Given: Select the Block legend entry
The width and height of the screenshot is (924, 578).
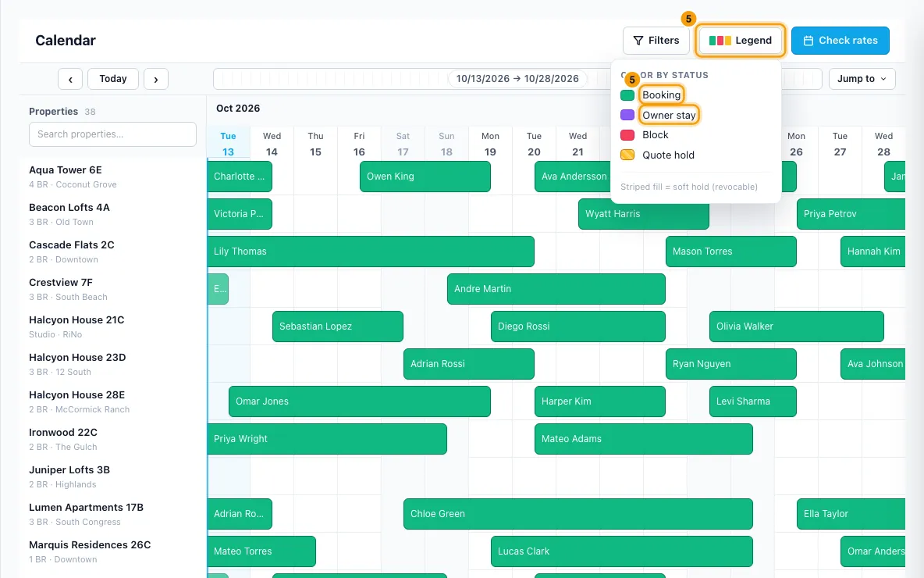Looking at the screenshot, I should (656, 135).
